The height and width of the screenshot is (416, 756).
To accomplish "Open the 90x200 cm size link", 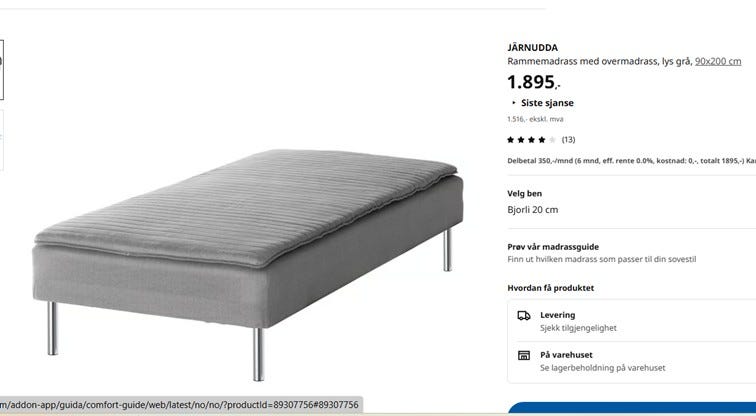I will [718, 61].
